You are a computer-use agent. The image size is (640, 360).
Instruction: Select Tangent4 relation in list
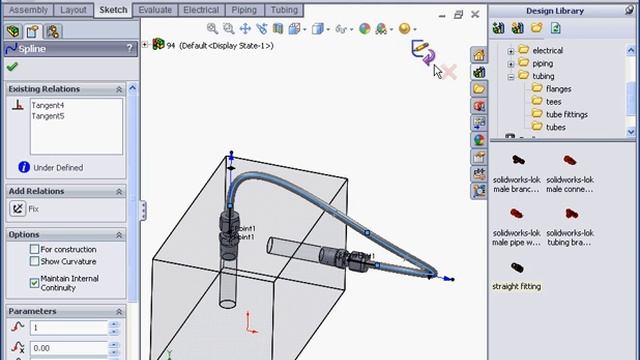point(48,105)
